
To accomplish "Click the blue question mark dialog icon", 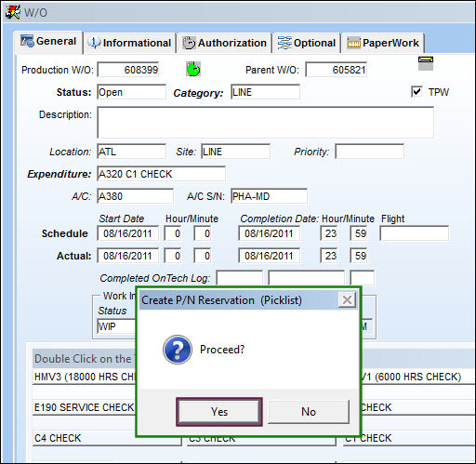I will 178,350.
